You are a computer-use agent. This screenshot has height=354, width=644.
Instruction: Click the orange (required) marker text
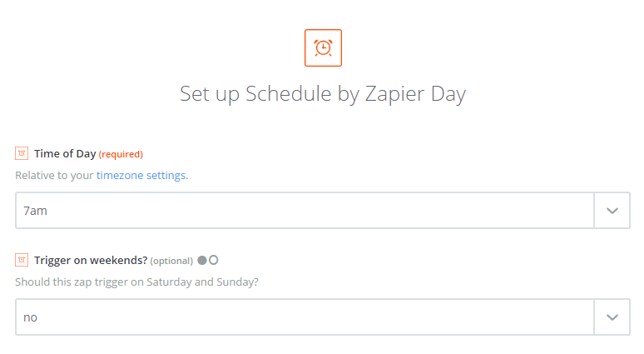[x=121, y=154]
